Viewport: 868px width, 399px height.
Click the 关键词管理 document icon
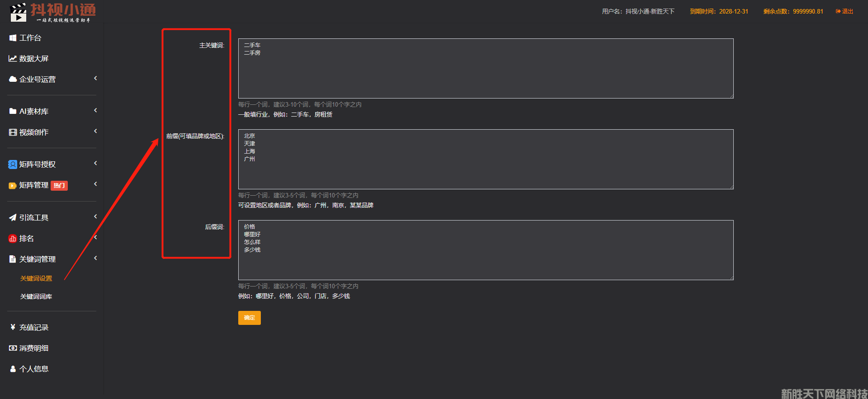pos(13,259)
